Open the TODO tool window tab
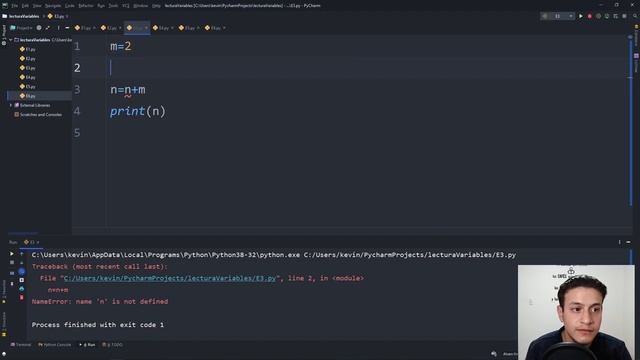Viewport: 640px width, 360px height. click(112, 344)
